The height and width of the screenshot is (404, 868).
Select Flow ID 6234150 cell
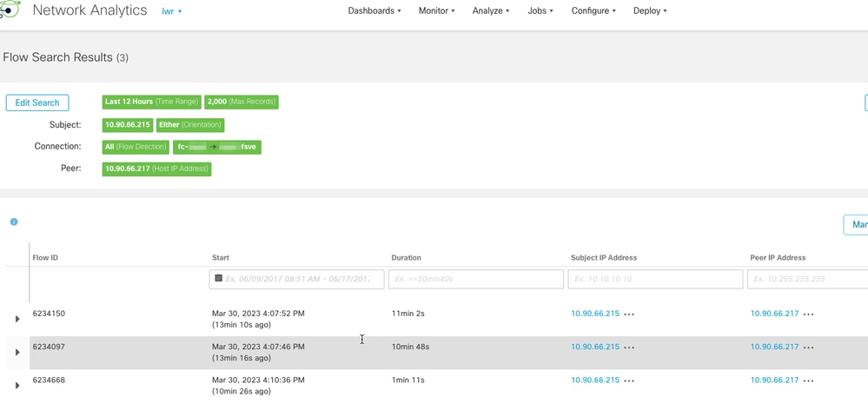click(x=49, y=314)
